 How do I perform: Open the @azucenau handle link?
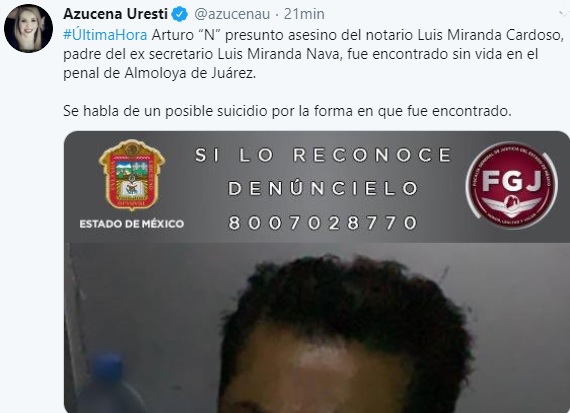[232, 14]
